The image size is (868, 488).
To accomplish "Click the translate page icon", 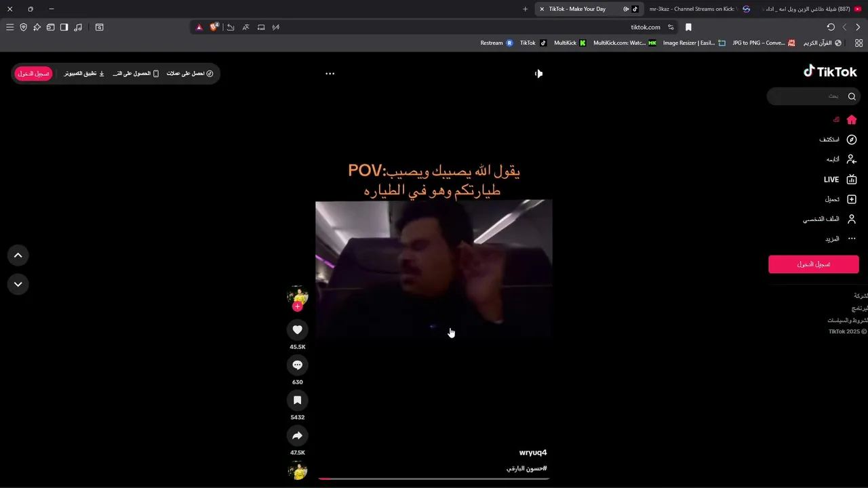I will point(245,27).
